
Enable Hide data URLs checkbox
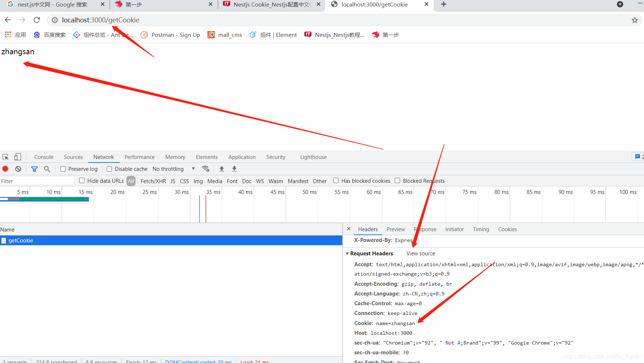pos(82,181)
